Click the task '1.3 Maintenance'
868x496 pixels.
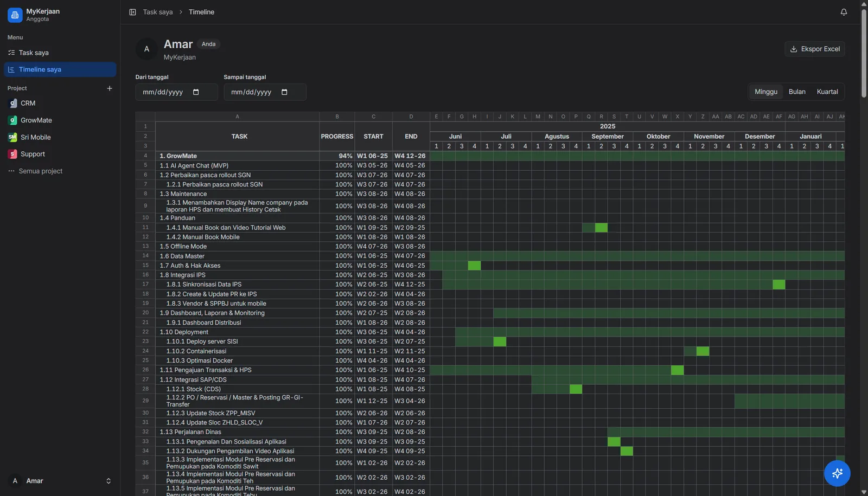tap(183, 194)
